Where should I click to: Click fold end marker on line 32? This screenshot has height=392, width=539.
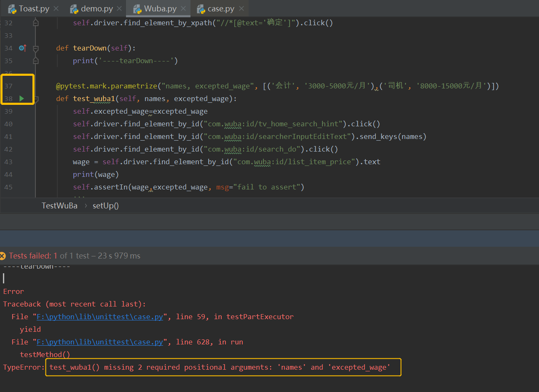tap(36, 22)
